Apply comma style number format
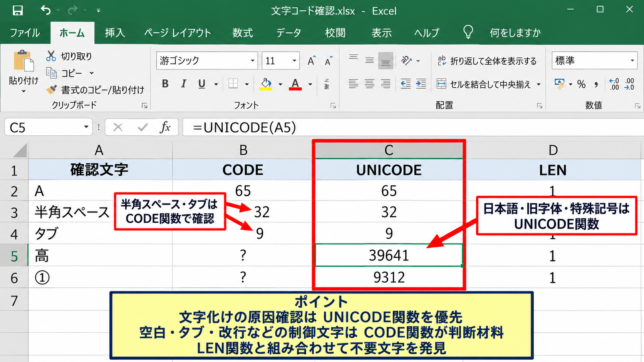 (596, 84)
